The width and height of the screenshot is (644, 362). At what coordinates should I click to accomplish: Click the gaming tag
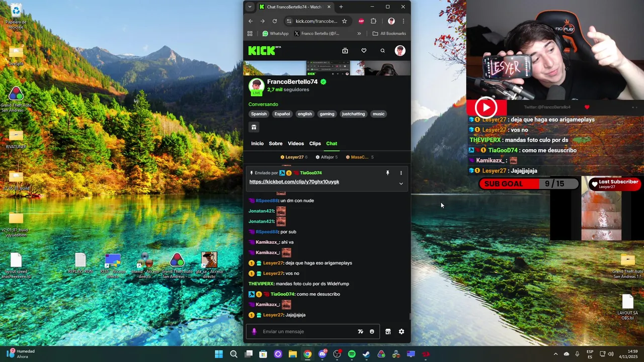coord(327,114)
